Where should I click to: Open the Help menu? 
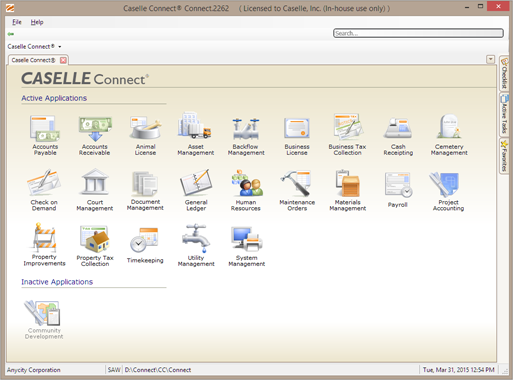(37, 22)
